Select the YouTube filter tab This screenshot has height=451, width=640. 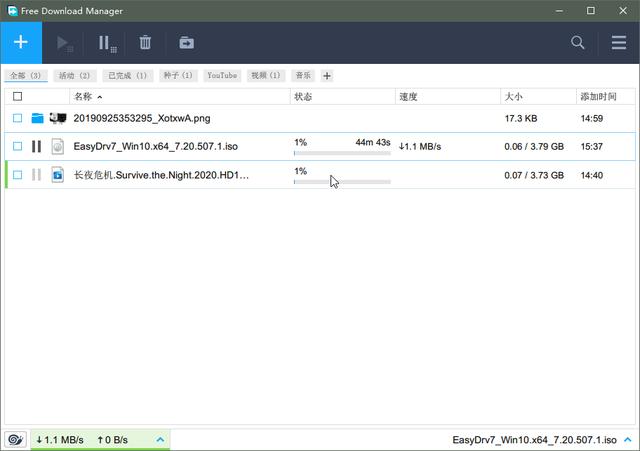tap(222, 76)
